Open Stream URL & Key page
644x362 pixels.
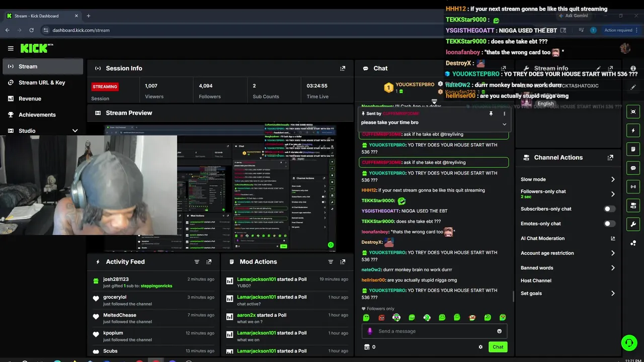click(43, 82)
